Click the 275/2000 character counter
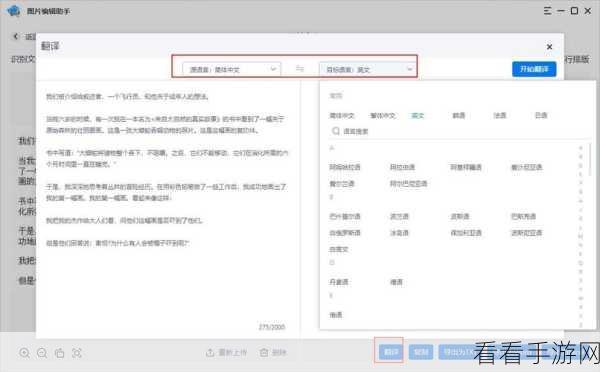This screenshot has width=600, height=372. click(272, 327)
